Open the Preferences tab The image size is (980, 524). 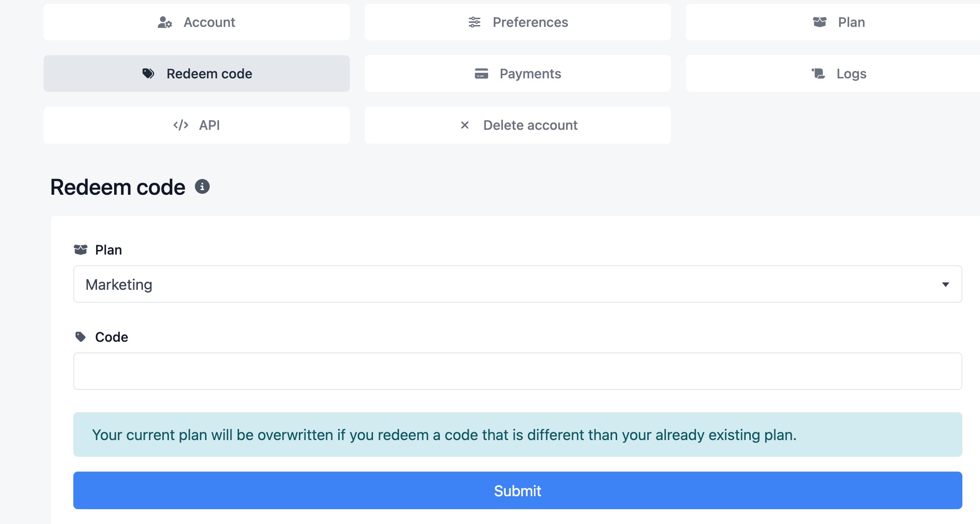pos(517,22)
